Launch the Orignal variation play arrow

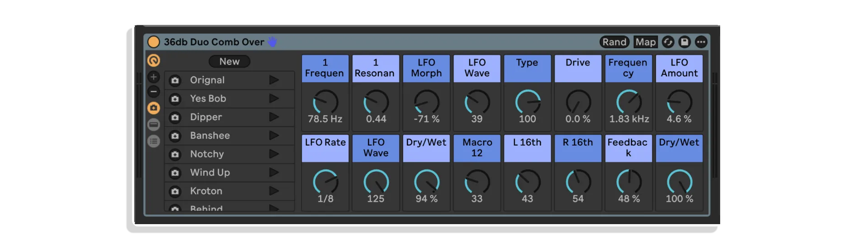tap(274, 80)
